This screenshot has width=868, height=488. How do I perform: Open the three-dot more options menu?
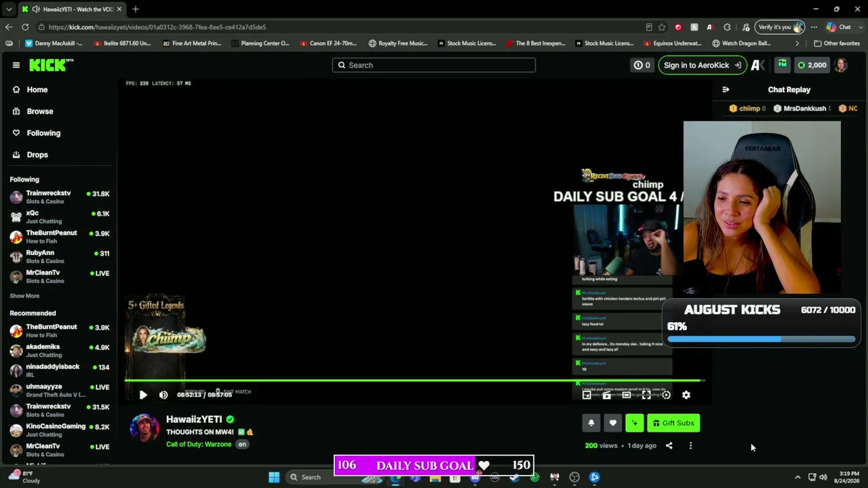(x=690, y=445)
